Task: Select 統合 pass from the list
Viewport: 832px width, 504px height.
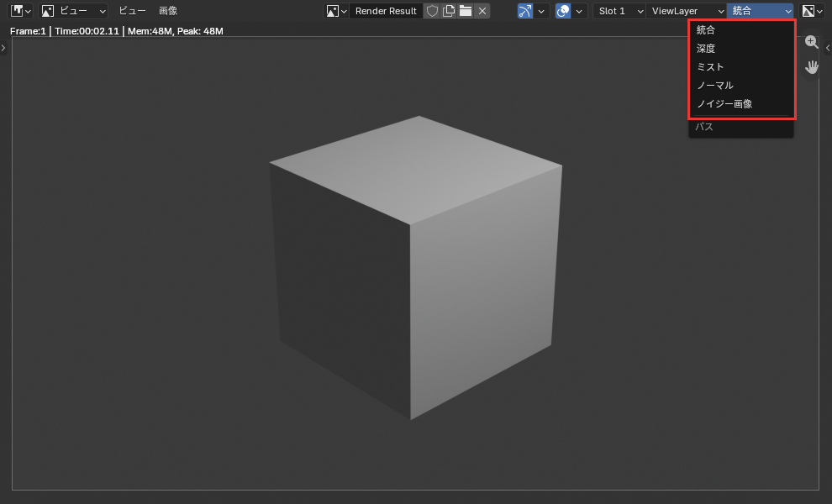Action: (x=741, y=30)
